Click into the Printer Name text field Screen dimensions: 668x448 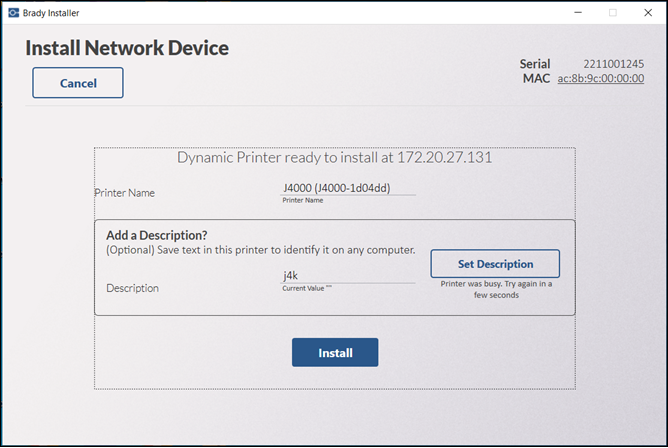[349, 185]
